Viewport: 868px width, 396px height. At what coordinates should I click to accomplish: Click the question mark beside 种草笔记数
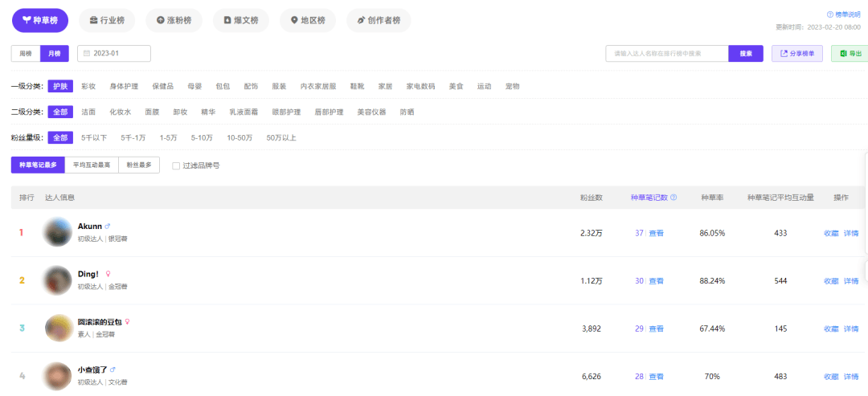pos(674,198)
